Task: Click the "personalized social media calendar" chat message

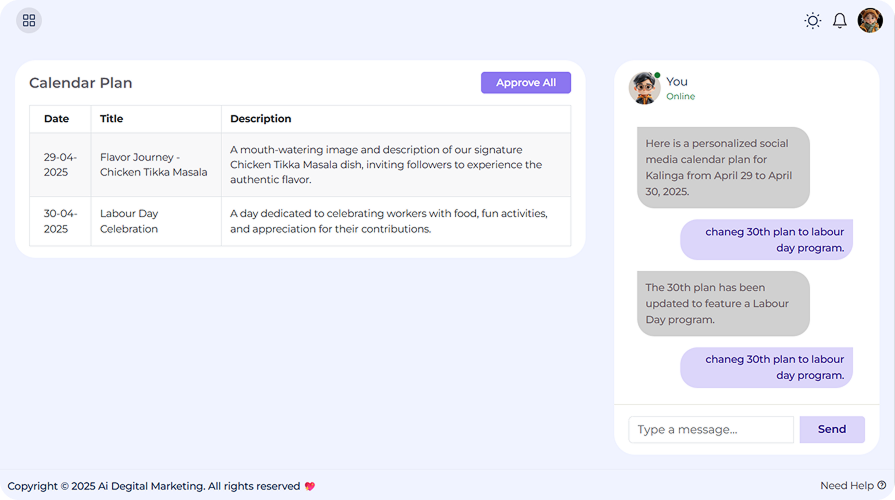Action: point(722,167)
